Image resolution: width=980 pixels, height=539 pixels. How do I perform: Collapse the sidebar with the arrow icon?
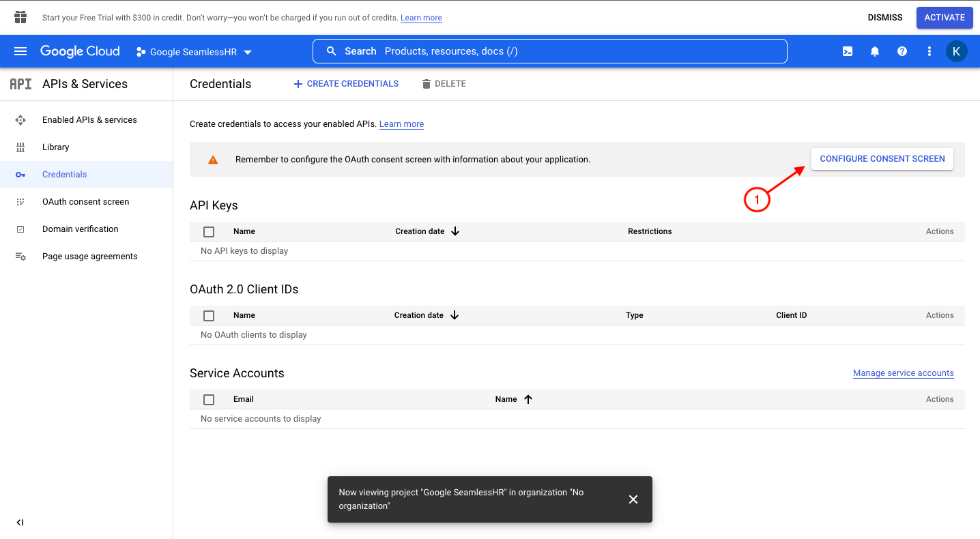[x=20, y=523]
